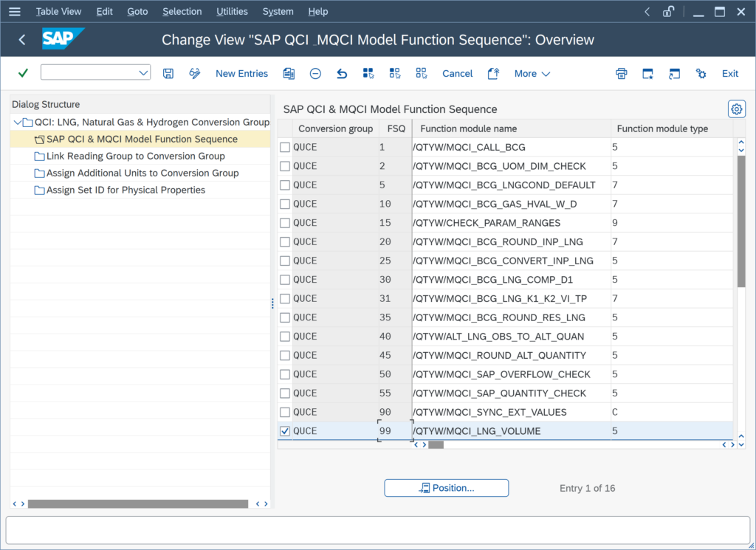Open the hamburger main menu
The height and width of the screenshot is (550, 756).
(x=15, y=12)
